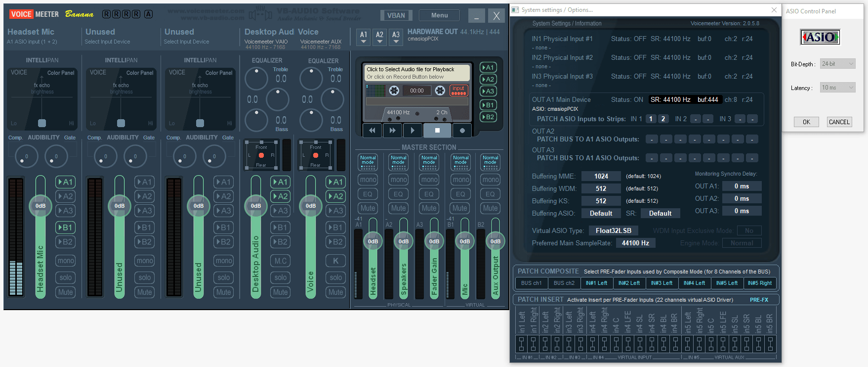This screenshot has width=868, height=367.
Task: Click patch ASIO input IN 1 channel 1
Action: pos(651,119)
